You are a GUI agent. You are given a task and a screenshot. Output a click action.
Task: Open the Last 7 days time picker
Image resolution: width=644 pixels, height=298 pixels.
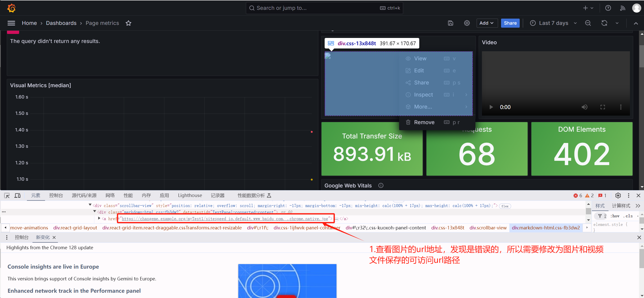[553, 23]
